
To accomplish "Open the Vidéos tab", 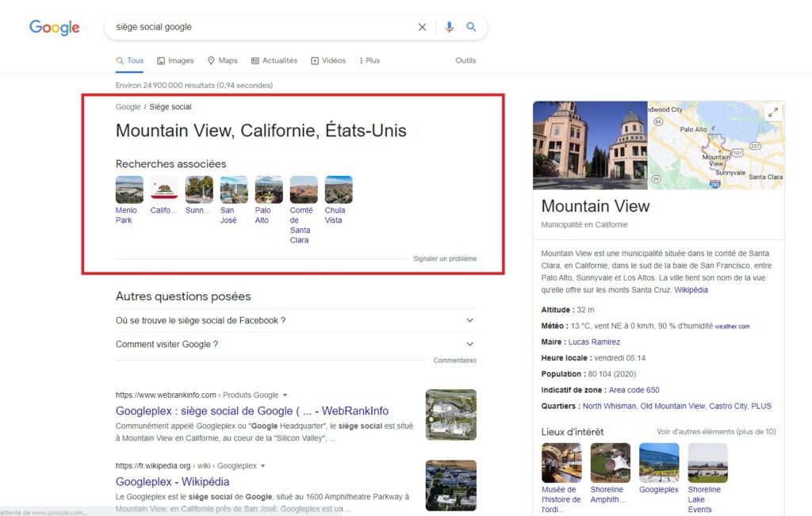I will (x=328, y=60).
